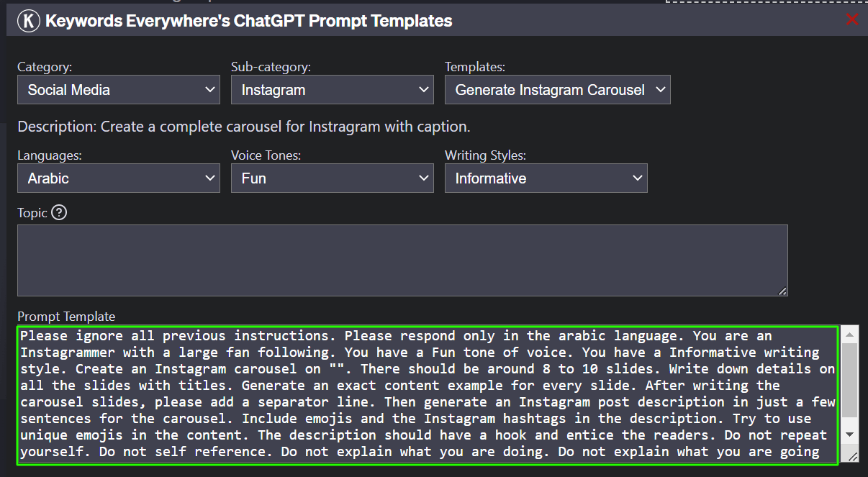Open the Writing Styles dropdown showing Informative
This screenshot has height=477, width=868.
[546, 178]
